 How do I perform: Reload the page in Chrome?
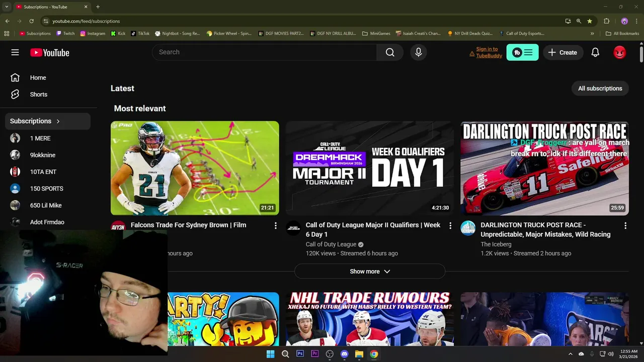pos(31,21)
